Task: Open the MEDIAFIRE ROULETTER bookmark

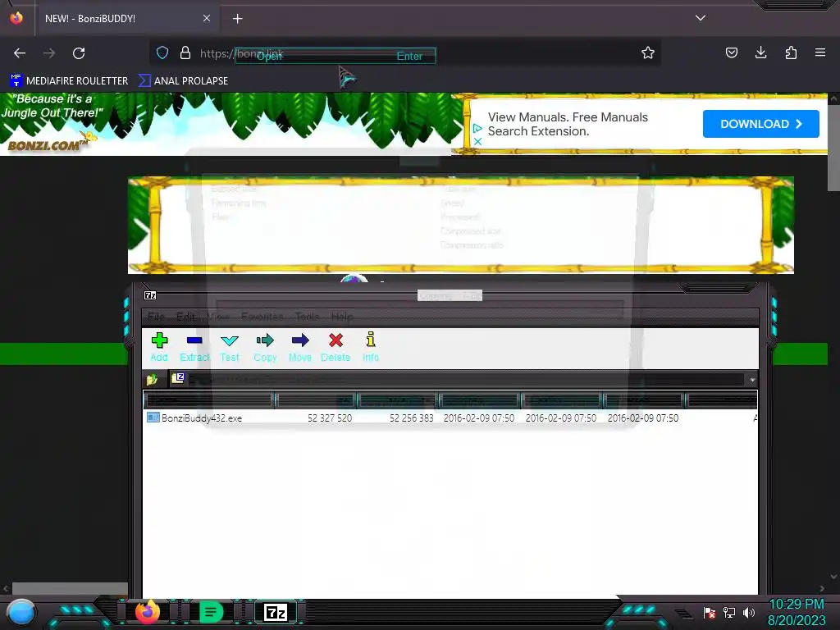Action: (69, 81)
